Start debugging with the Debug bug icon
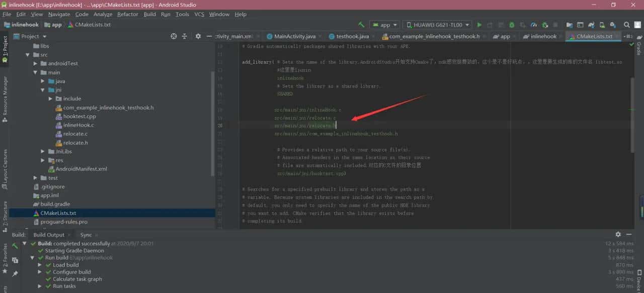 pyautogui.click(x=512, y=25)
